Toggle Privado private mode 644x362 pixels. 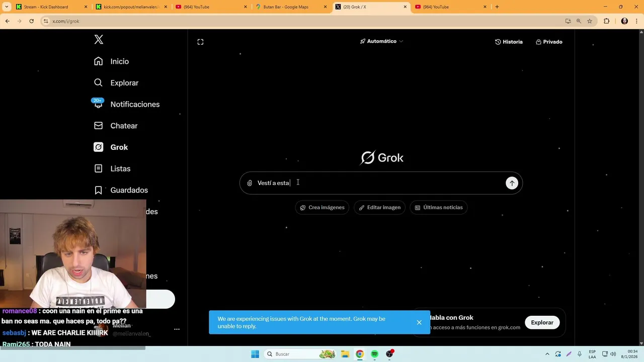pyautogui.click(x=549, y=42)
